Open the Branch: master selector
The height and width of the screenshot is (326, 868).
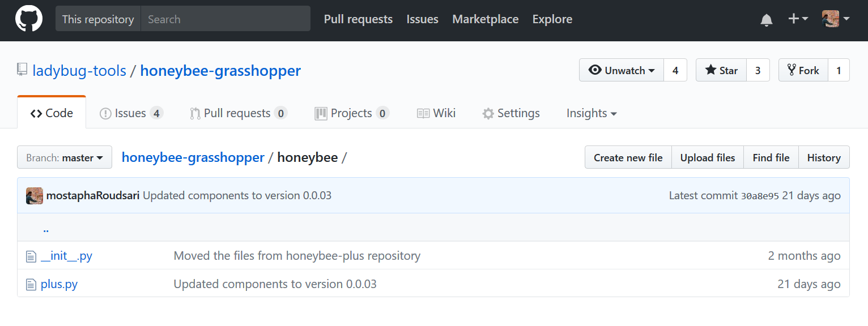pyautogui.click(x=65, y=157)
